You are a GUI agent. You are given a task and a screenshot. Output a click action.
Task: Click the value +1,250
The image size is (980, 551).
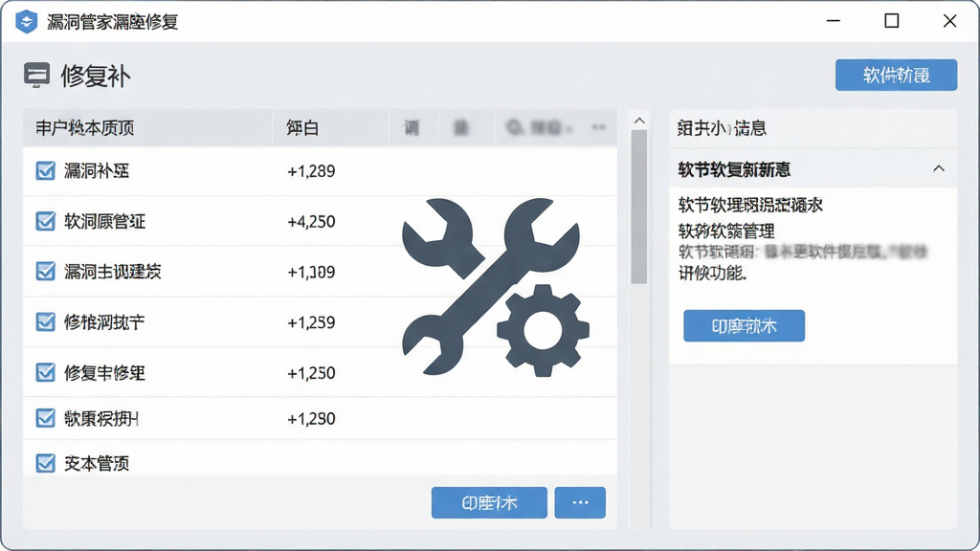(x=311, y=373)
